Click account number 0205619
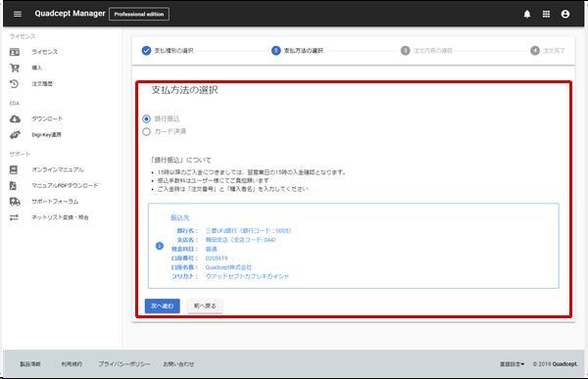 point(217,259)
